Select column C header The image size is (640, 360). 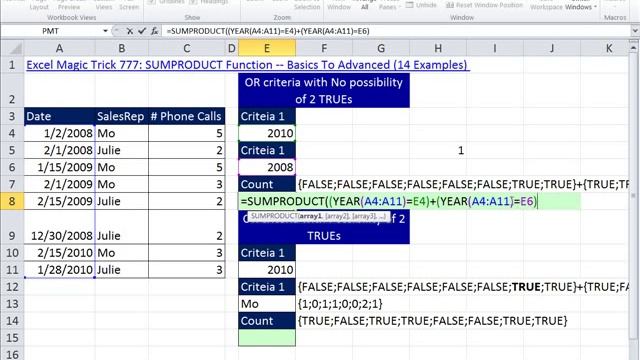click(187, 49)
